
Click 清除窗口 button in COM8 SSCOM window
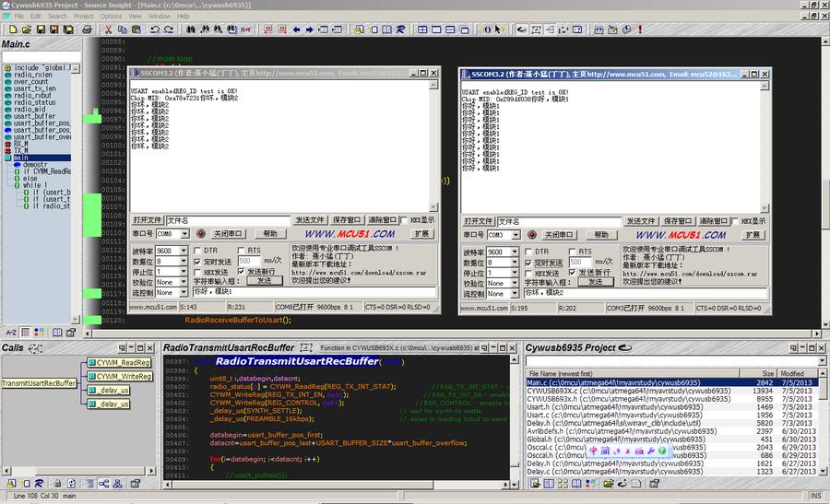(x=382, y=220)
